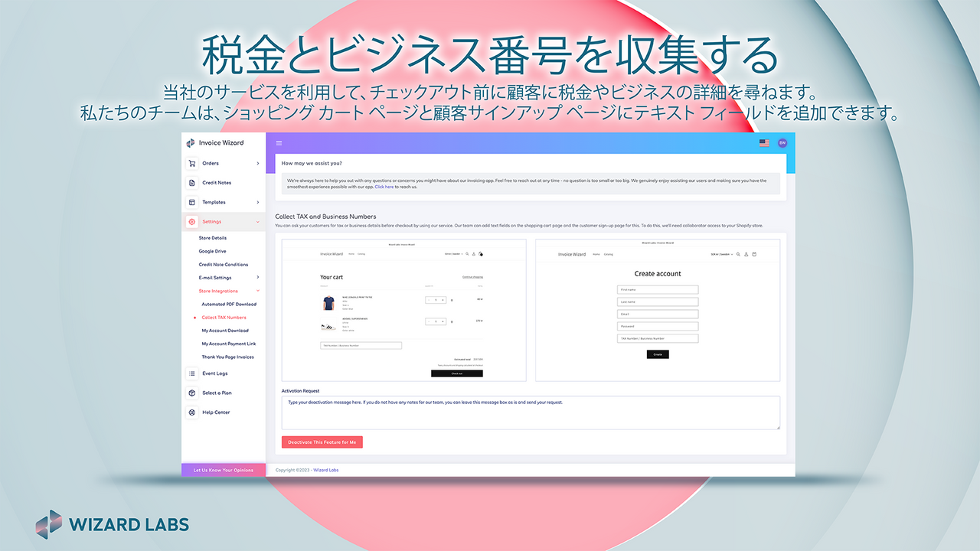Click the red Settings gear icon

tap(191, 222)
